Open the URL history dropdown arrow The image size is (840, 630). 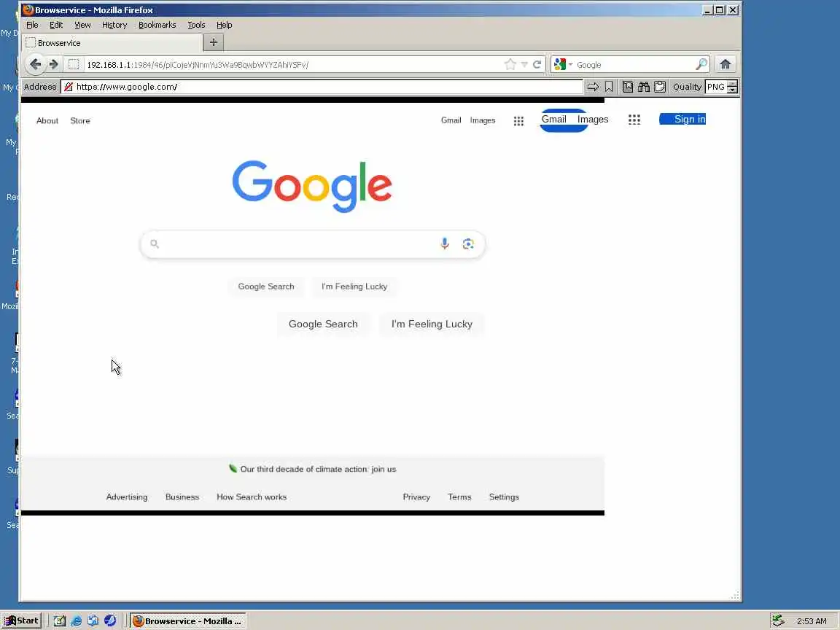click(x=524, y=65)
